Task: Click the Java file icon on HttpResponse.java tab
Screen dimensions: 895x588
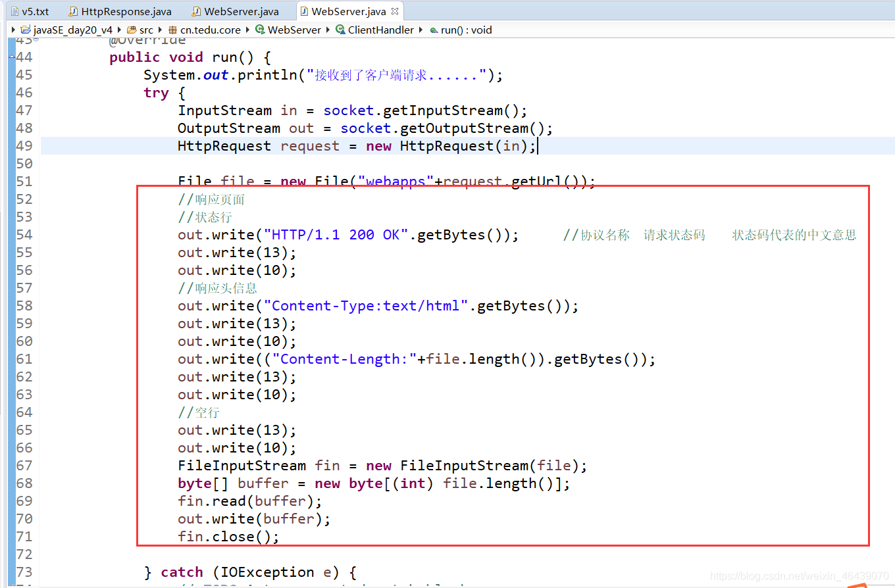Action: 74,11
